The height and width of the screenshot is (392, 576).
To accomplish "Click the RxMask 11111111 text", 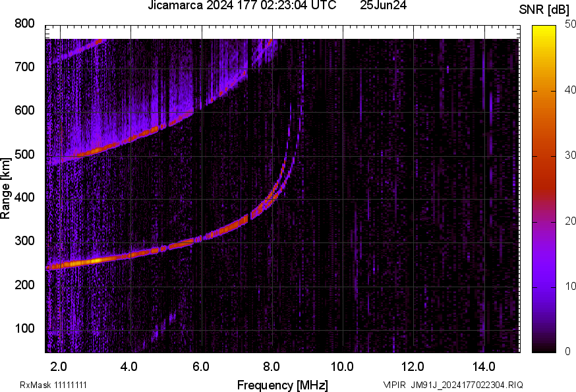I will click(53, 385).
